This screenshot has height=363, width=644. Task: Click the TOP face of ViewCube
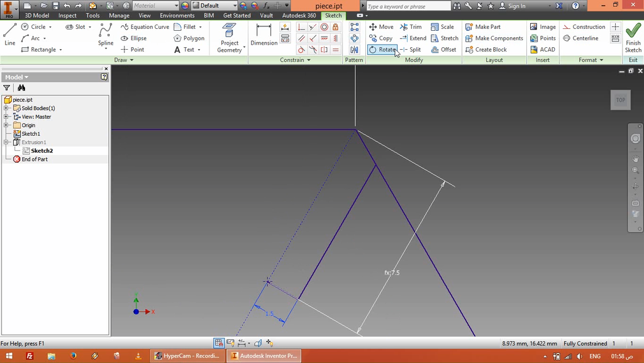point(620,100)
